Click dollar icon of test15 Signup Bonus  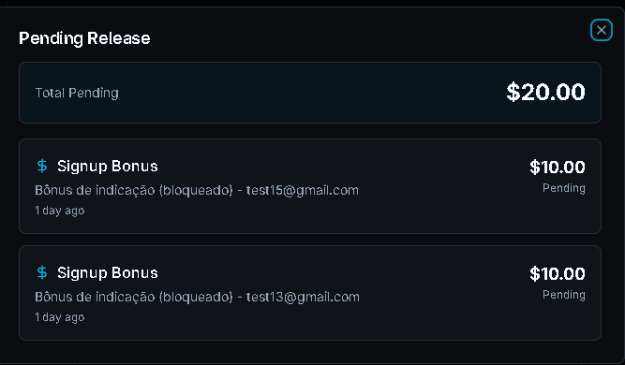(42, 166)
